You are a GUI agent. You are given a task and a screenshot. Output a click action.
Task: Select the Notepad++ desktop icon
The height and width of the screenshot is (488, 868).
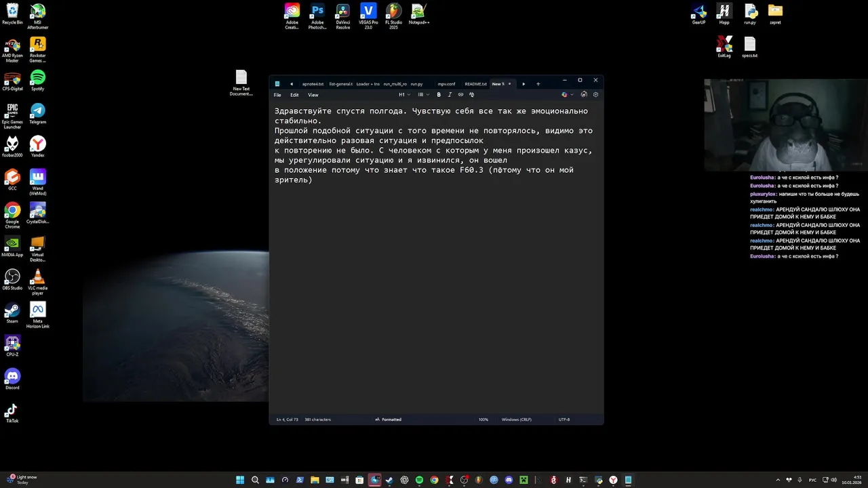click(419, 14)
